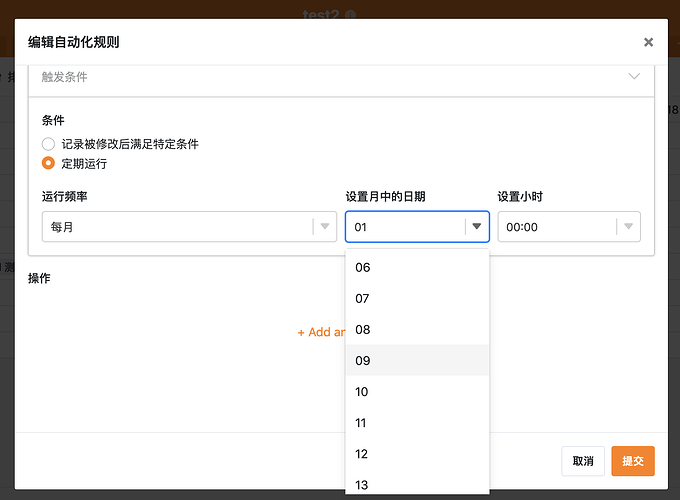Click the arrow of the day-of-month dropdown
Image resolution: width=680 pixels, height=500 pixels.
pos(477,226)
